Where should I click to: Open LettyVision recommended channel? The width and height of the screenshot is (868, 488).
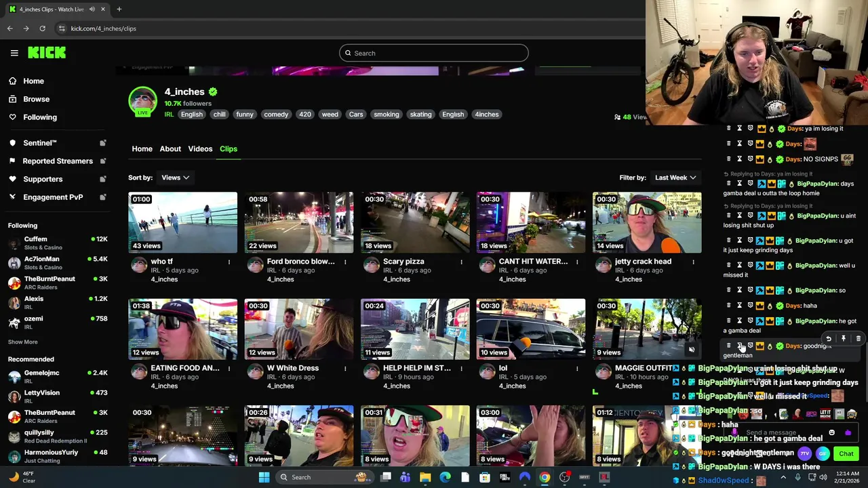(x=58, y=396)
